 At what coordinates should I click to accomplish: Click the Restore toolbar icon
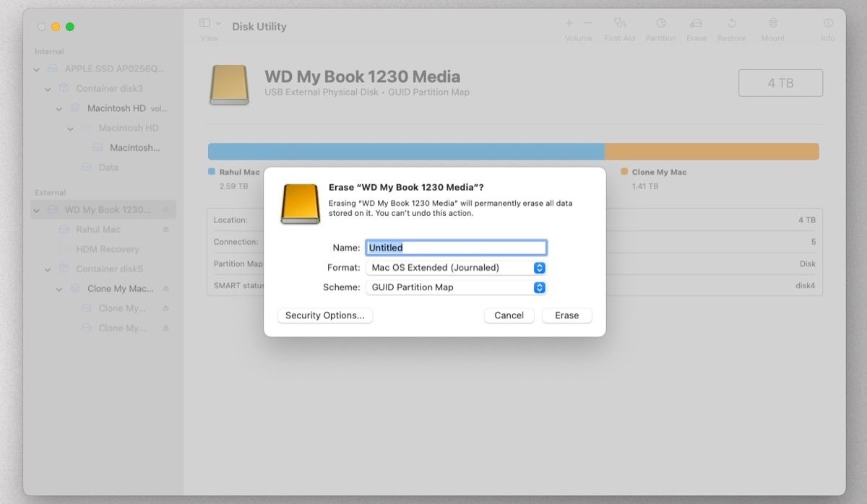pyautogui.click(x=732, y=23)
